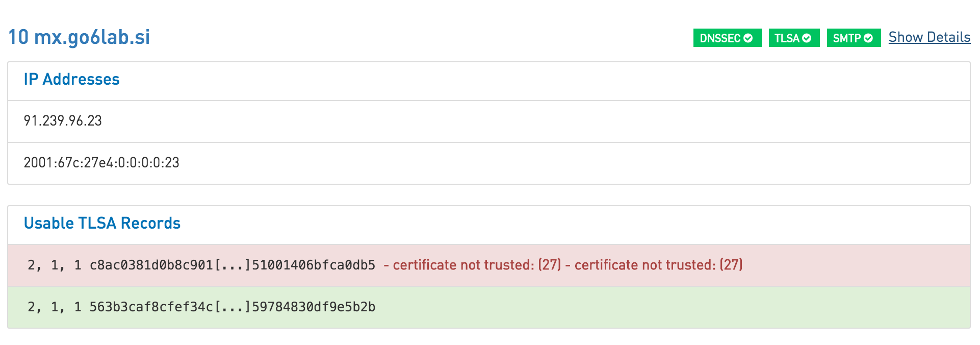Click the IPv4 address 91.239.96.23
980x345 pixels.
63,121
